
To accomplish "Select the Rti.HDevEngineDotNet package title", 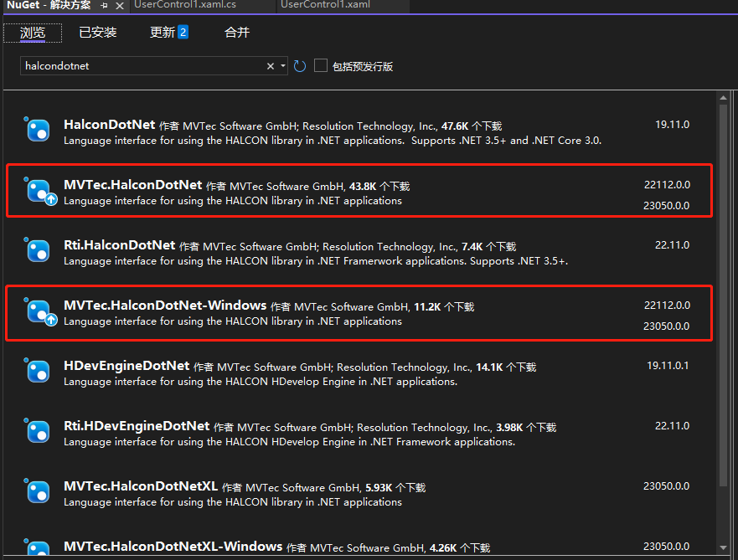I will point(137,425).
